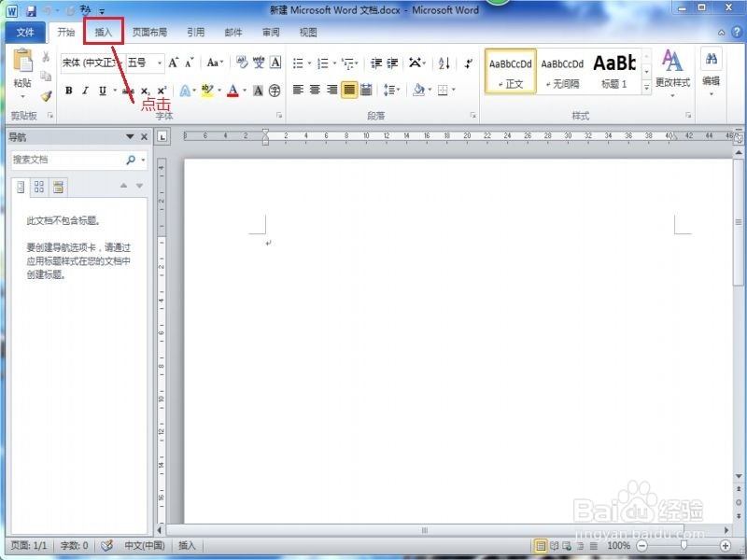Click the Clear Formatting icon
This screenshot has height=560, width=747.
point(242,63)
